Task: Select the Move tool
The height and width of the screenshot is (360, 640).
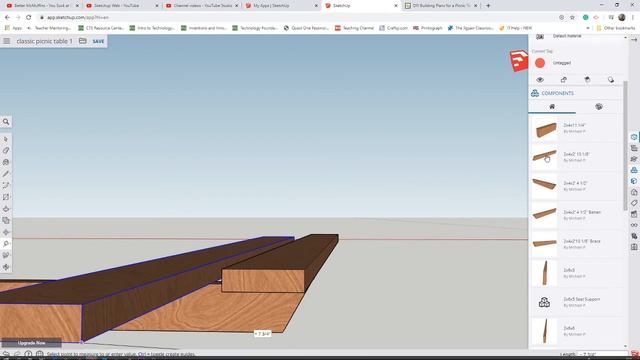Action: click(x=6, y=232)
